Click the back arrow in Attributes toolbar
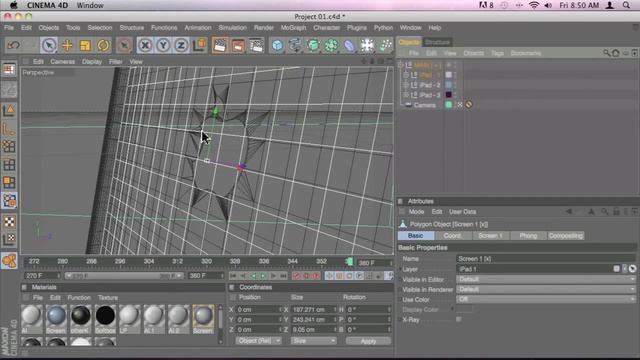 tap(569, 211)
